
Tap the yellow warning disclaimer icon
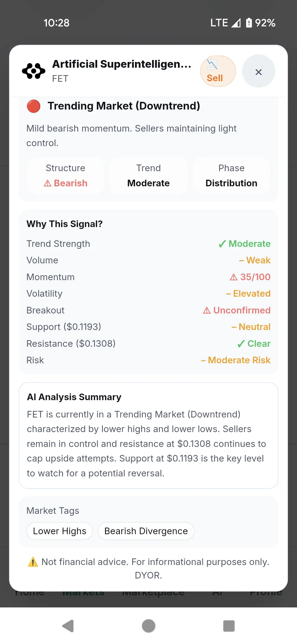[33, 562]
